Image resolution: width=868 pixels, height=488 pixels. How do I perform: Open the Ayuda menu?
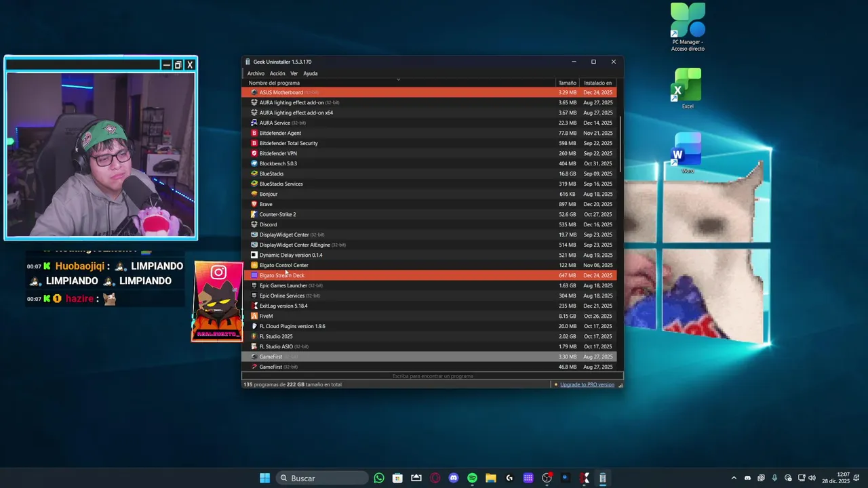[x=310, y=73]
